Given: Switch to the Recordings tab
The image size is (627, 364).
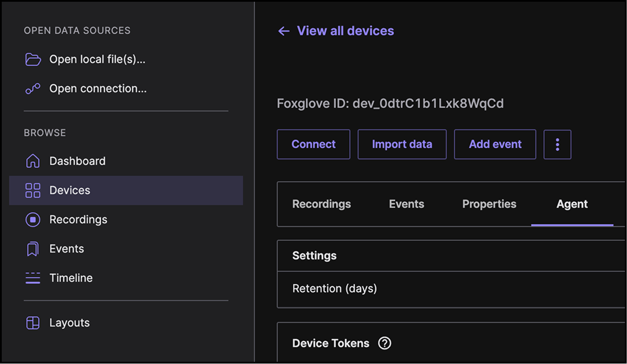Looking at the screenshot, I should click(x=321, y=204).
